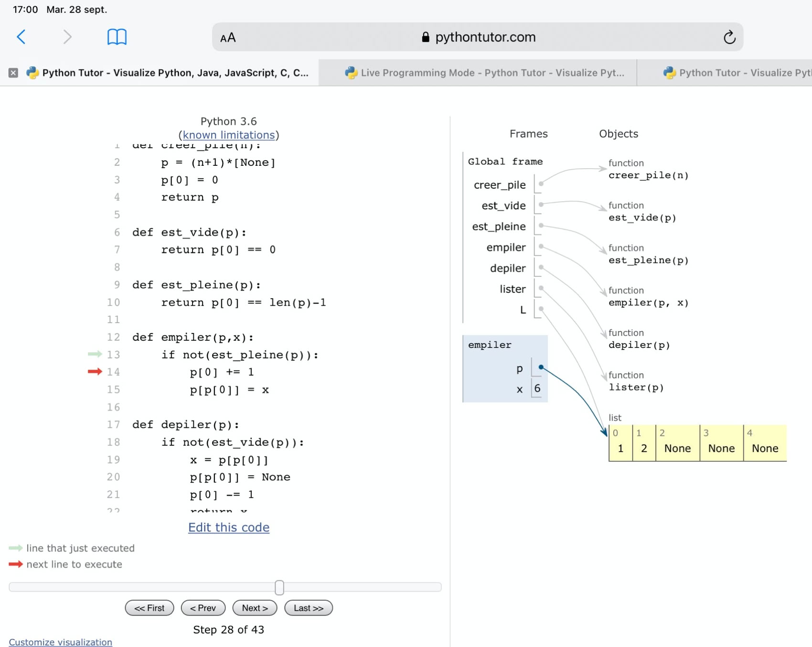This screenshot has width=812, height=647.
Task: Tap the padlock icon in address bar
Action: click(425, 37)
